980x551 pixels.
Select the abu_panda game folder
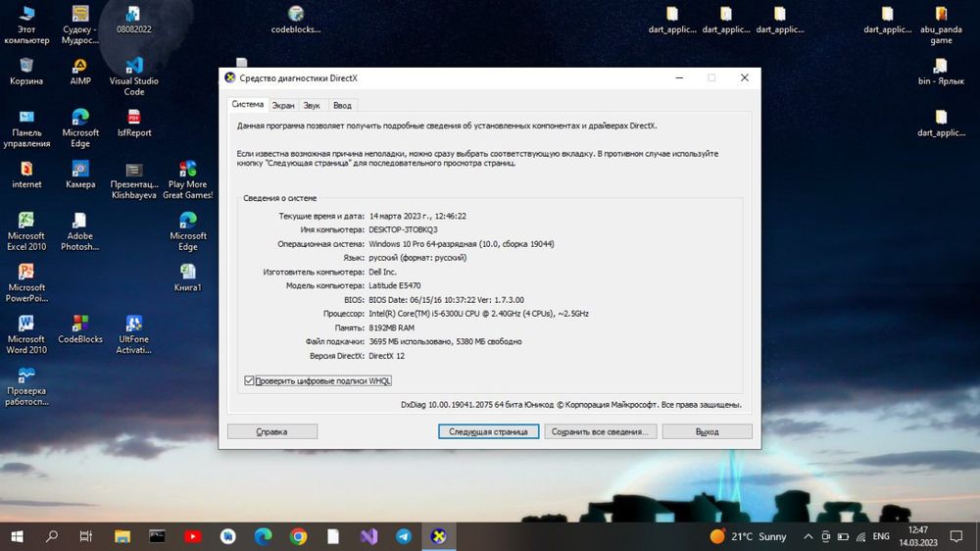941,25
